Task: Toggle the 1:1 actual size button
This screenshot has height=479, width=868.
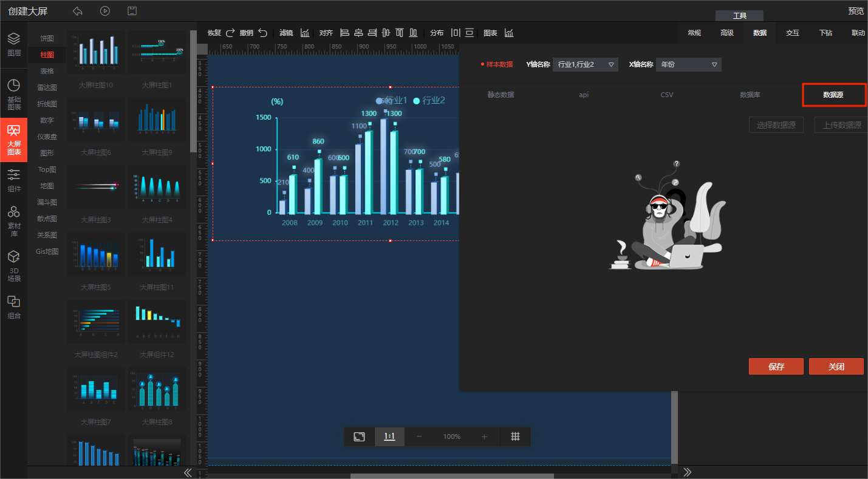Action: [389, 437]
